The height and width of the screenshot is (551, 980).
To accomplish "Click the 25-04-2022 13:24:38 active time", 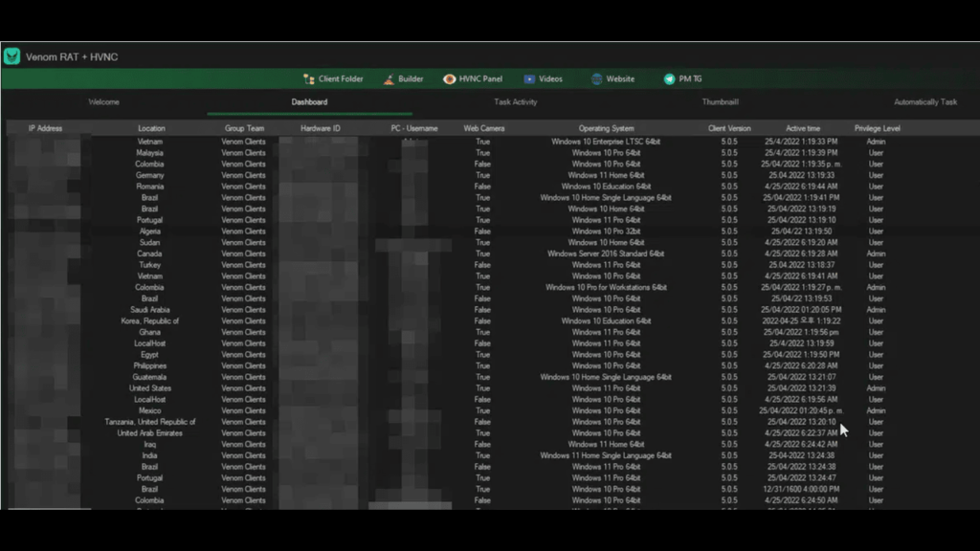I will coord(801,456).
